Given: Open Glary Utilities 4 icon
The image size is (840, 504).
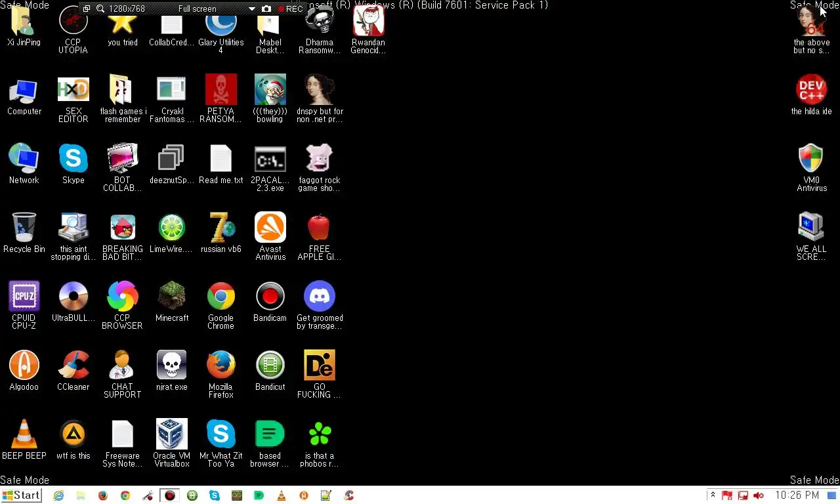Looking at the screenshot, I should click(x=221, y=29).
